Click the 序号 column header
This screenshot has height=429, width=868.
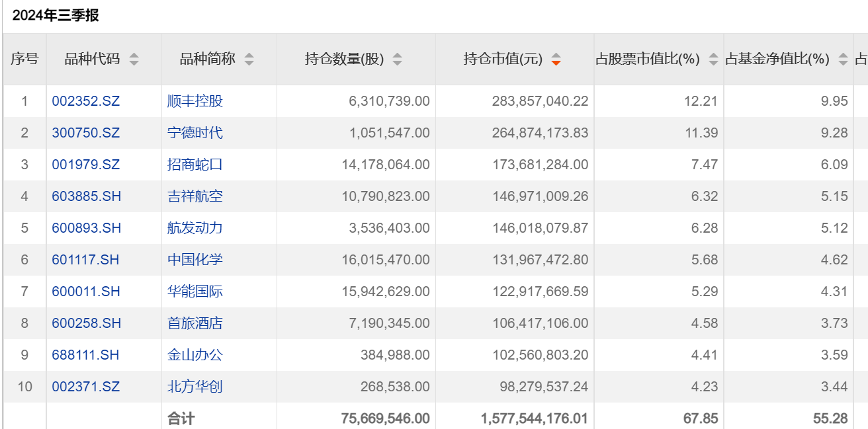click(x=24, y=59)
